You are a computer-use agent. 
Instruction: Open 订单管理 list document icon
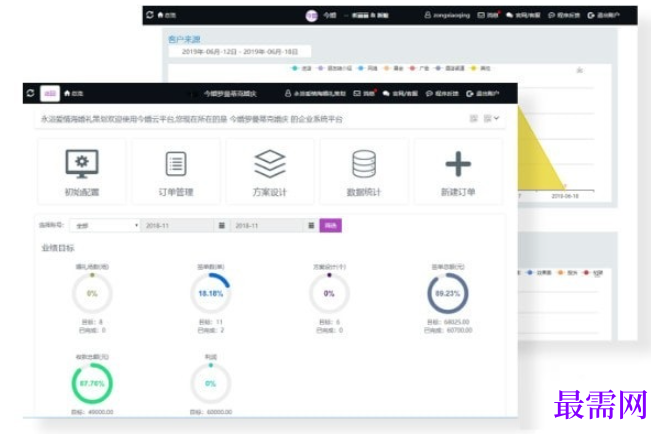click(x=176, y=164)
